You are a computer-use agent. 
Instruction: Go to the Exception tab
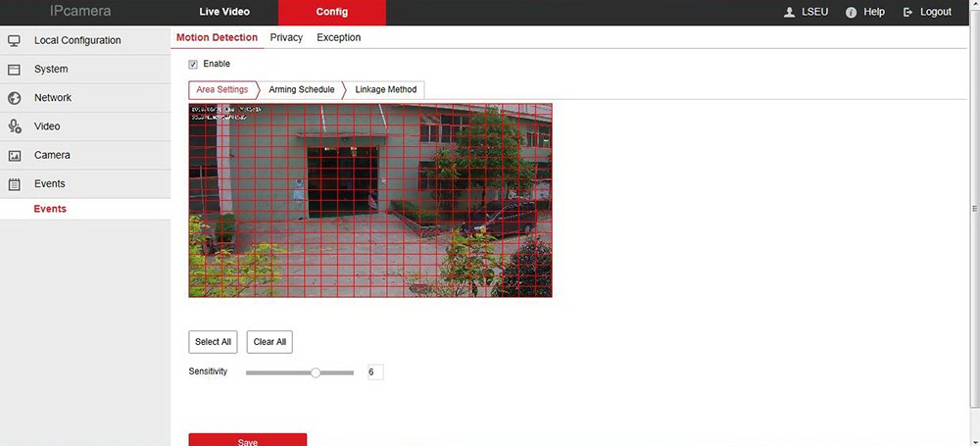point(338,37)
